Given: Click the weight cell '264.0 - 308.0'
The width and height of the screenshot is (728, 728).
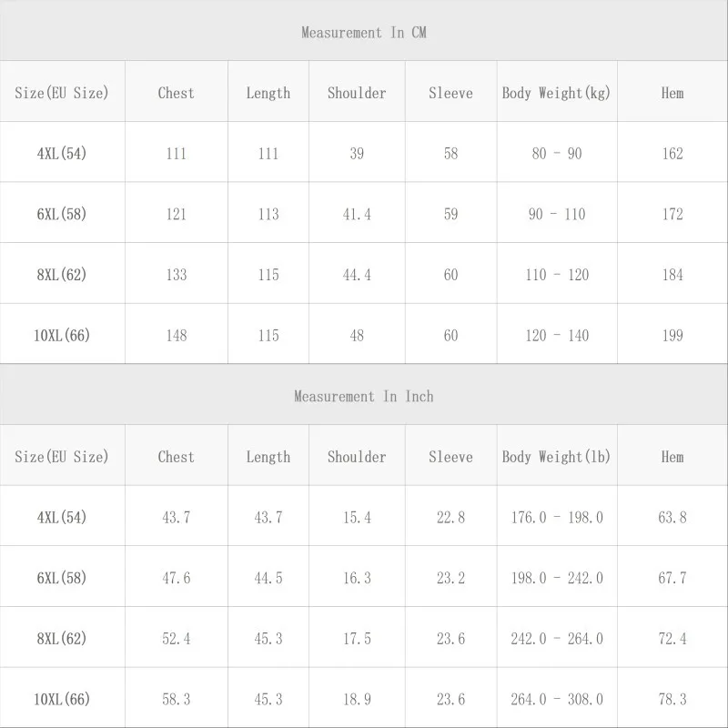Looking at the screenshot, I should [x=557, y=700].
